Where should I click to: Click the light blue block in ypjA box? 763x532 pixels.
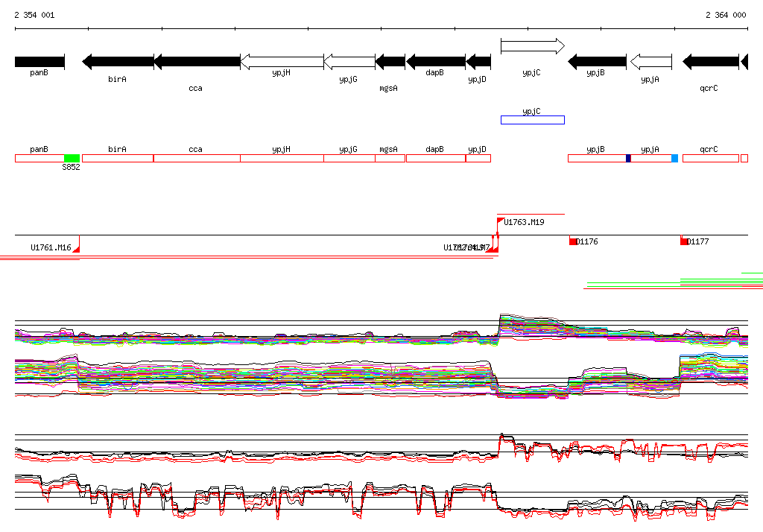point(674,158)
